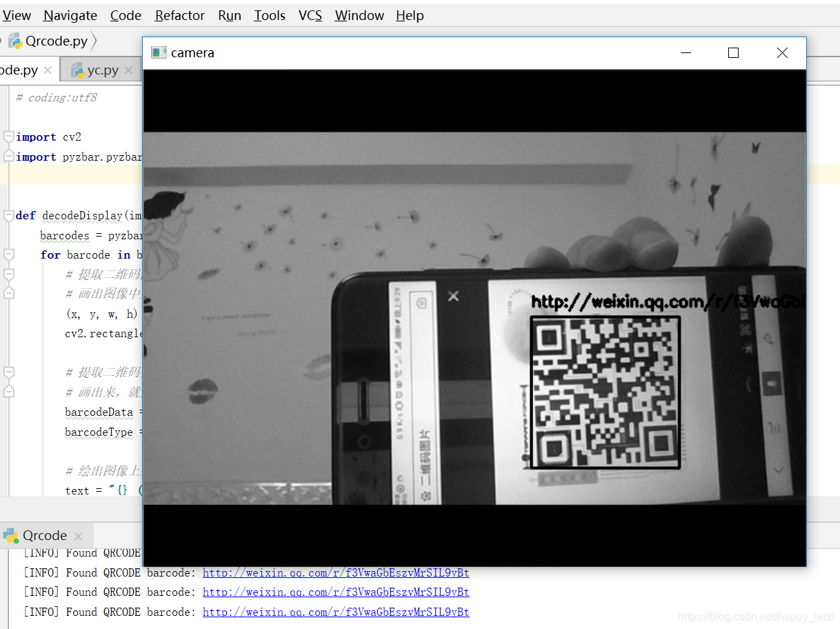Click the Python icon on yc.py tab
Viewport: 840px width, 629px height.
(77, 70)
